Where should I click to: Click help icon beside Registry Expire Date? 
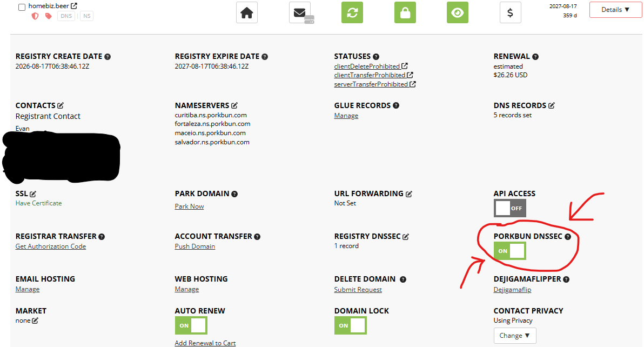click(265, 57)
